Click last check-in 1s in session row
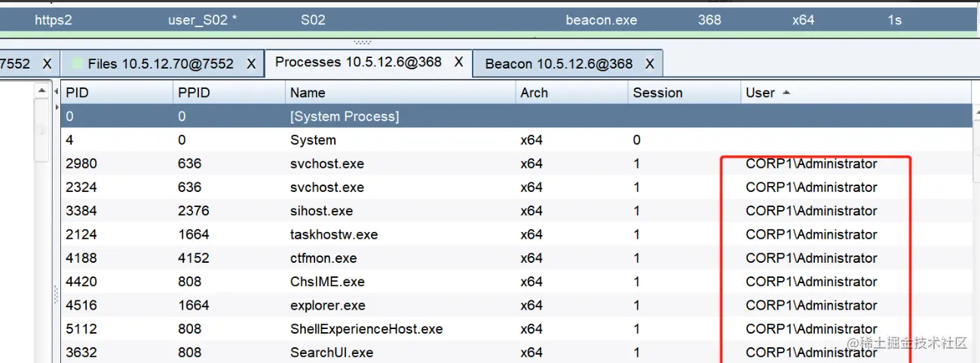This screenshot has height=363, width=980. (x=895, y=20)
